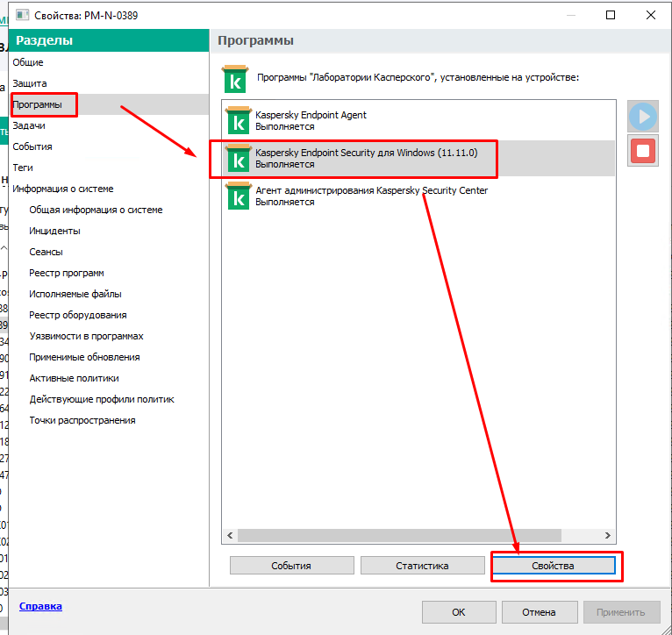Close the Свойства: PM-N-0389 window
The height and width of the screenshot is (635, 672).
click(650, 15)
